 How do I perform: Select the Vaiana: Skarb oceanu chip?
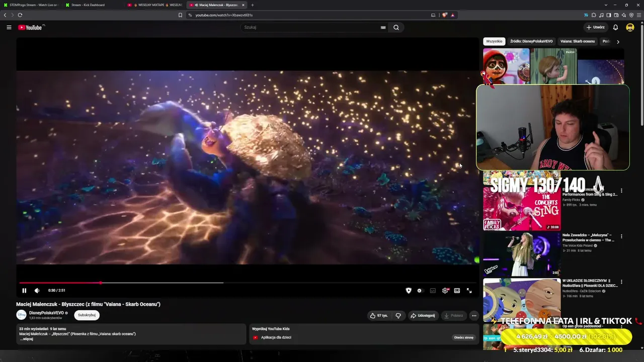tap(578, 41)
